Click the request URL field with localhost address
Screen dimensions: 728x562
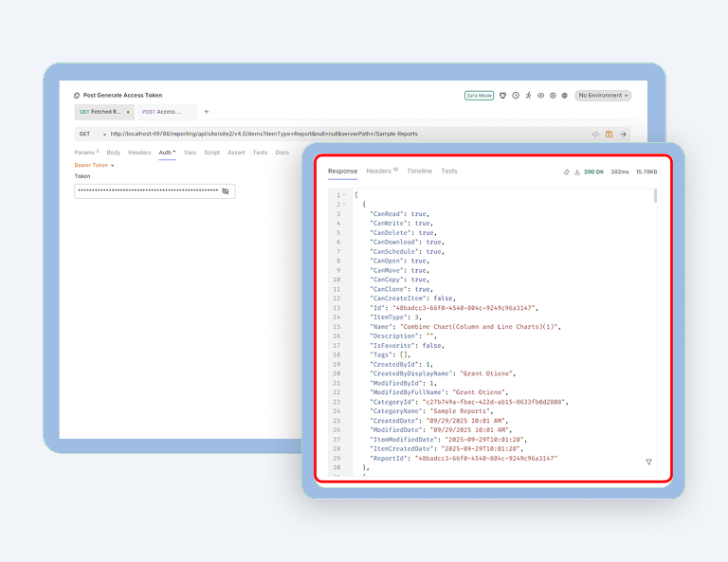[x=264, y=135]
